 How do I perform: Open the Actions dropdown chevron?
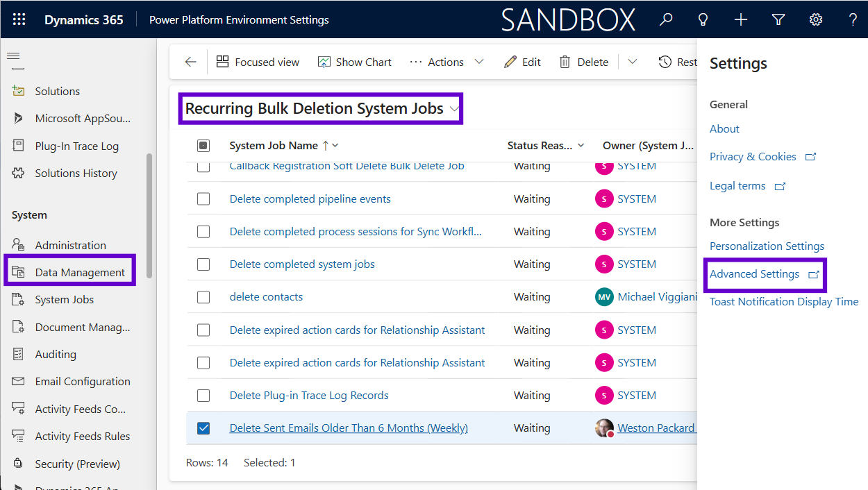(479, 62)
